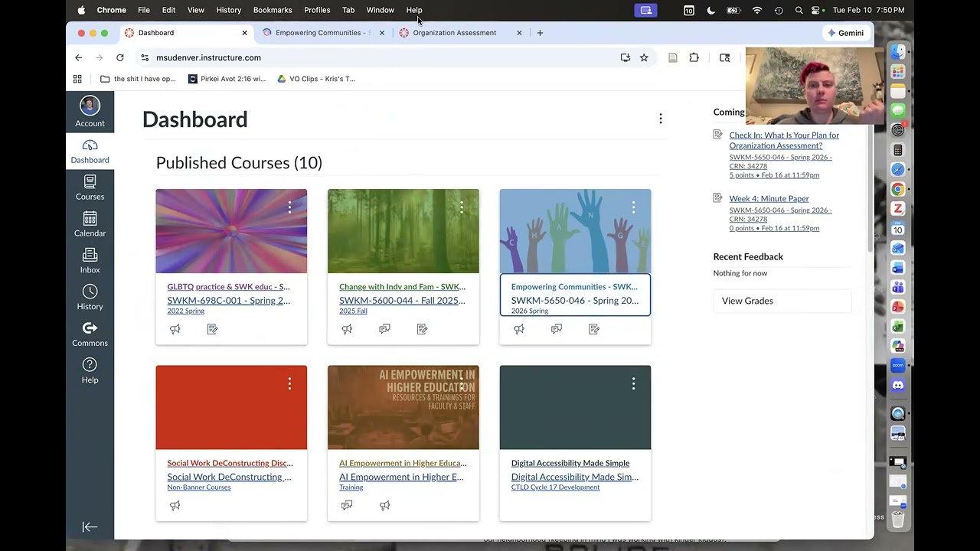
Task: Open Digital Accessibility Made Simple course link
Action: [570, 463]
